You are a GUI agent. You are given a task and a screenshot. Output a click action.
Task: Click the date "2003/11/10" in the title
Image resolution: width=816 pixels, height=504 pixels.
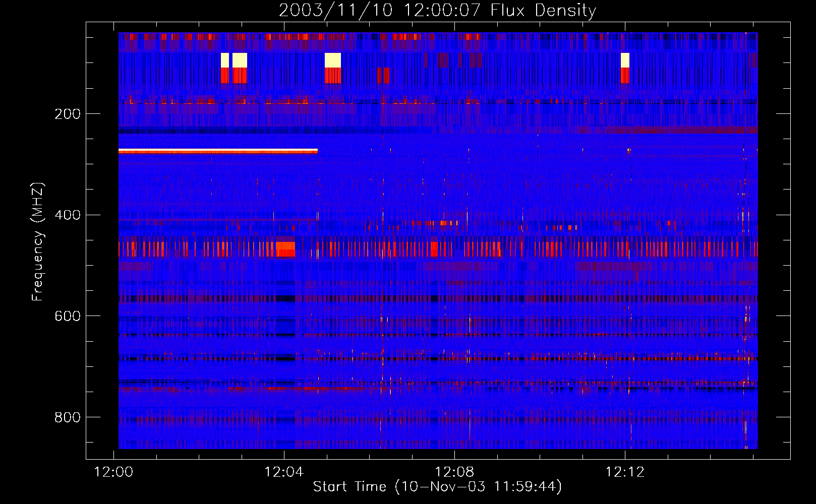pos(336,10)
